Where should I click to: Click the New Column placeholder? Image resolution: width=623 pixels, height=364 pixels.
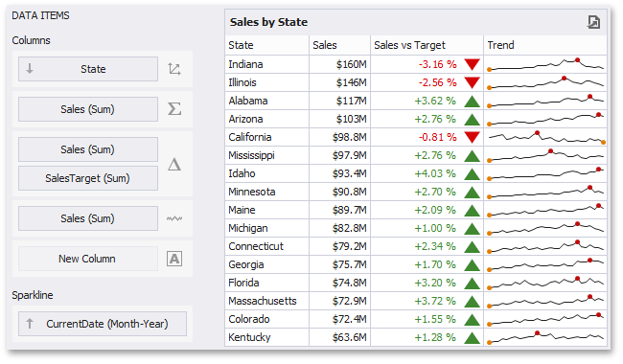pos(88,259)
